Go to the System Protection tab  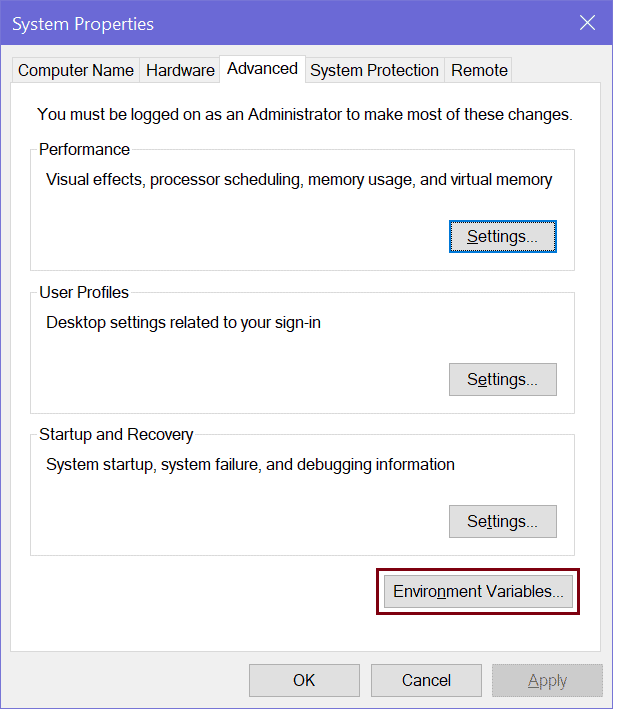coord(374,70)
